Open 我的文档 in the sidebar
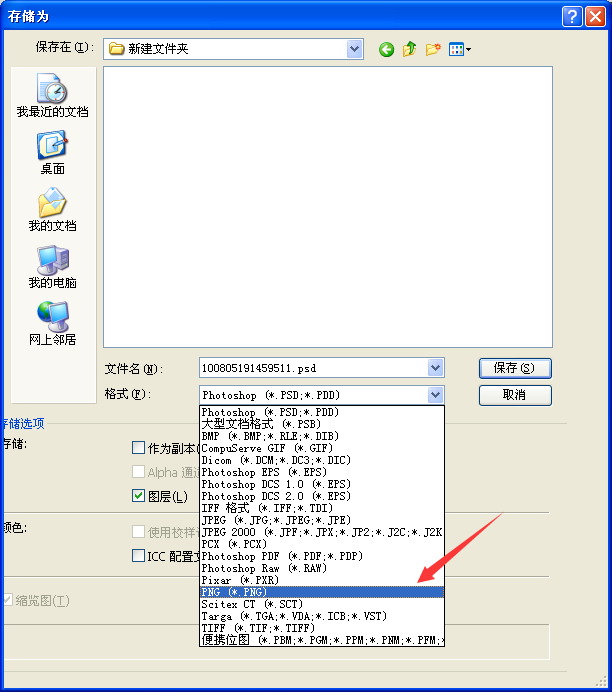This screenshot has width=612, height=692. [x=52, y=210]
